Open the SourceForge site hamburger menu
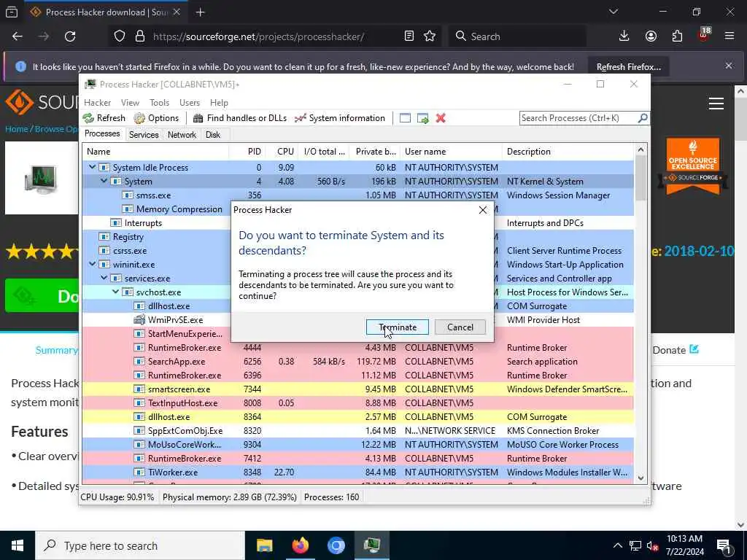 [716, 104]
